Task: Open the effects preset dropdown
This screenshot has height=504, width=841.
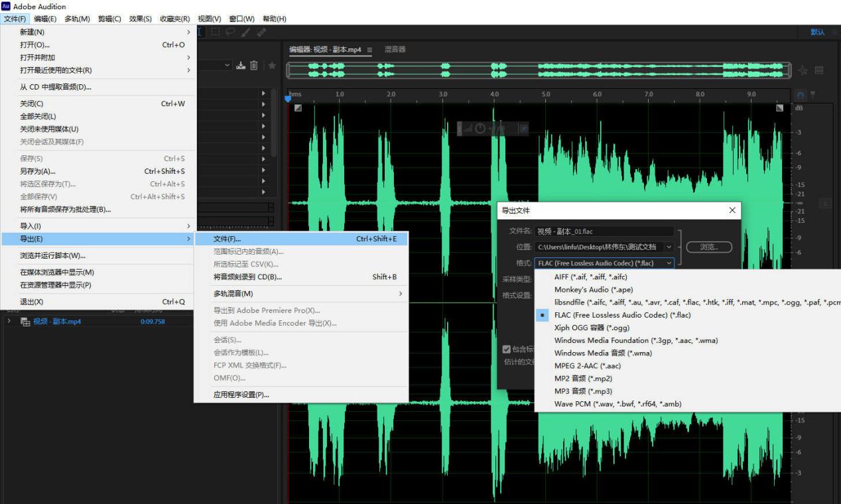Action: point(227,65)
